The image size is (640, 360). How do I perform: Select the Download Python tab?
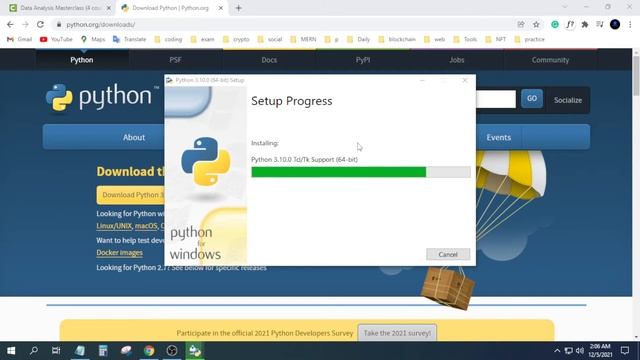(x=171, y=8)
